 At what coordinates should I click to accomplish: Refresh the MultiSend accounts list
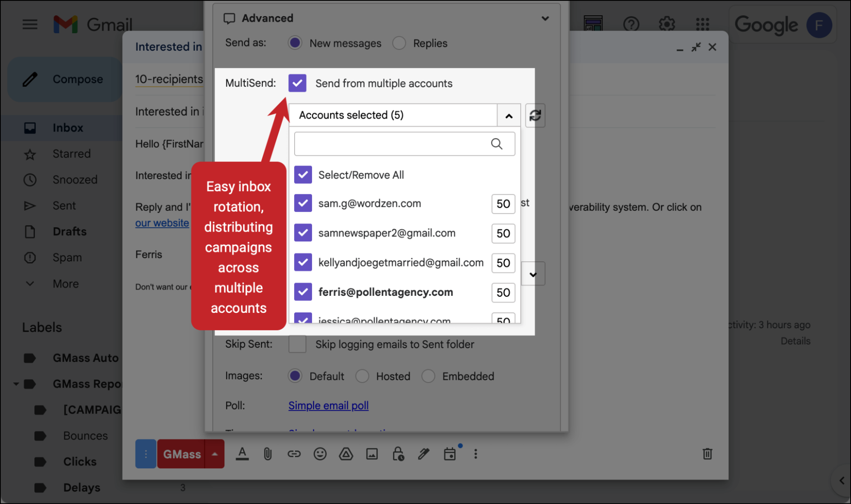pos(535,115)
